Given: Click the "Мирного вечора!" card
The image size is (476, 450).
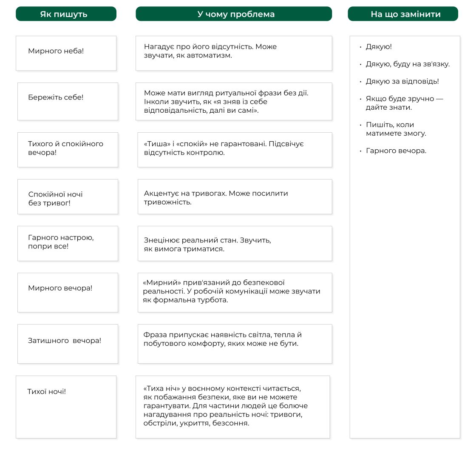Looking at the screenshot, I should [68, 292].
